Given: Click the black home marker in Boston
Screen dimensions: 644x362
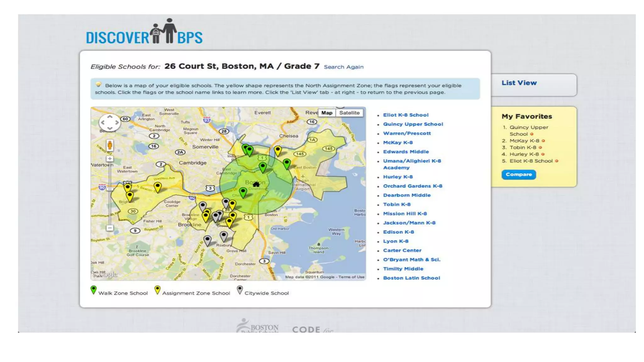Looking at the screenshot, I should click(x=256, y=184).
